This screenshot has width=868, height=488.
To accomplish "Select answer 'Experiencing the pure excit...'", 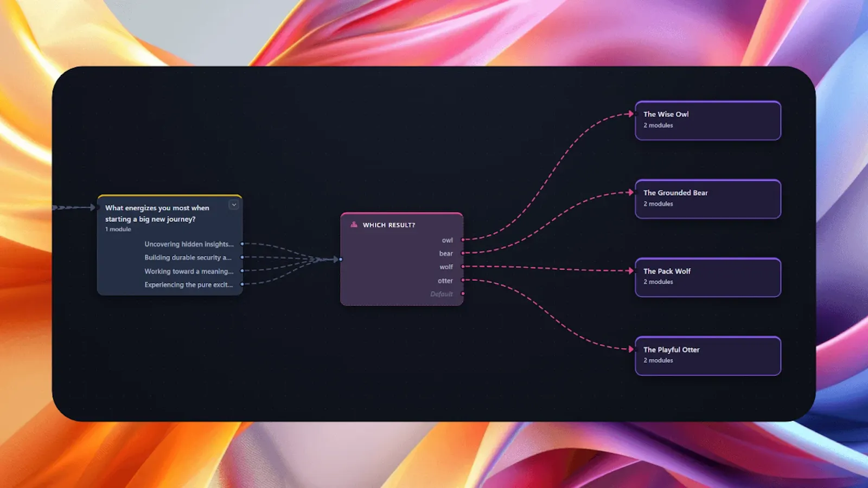I will click(x=188, y=285).
